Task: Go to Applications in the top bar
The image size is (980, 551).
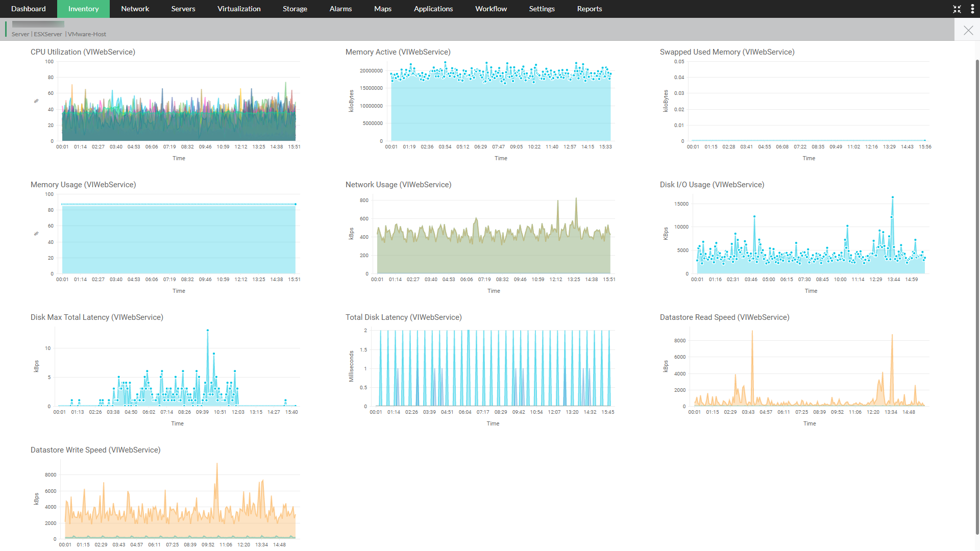Action: [433, 9]
